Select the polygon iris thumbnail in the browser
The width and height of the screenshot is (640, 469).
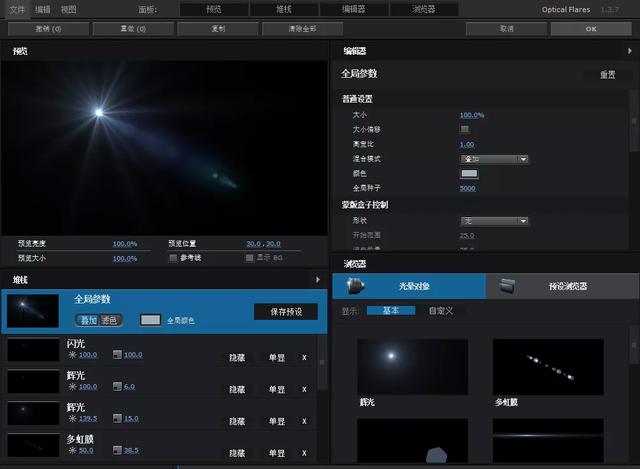pos(413,441)
